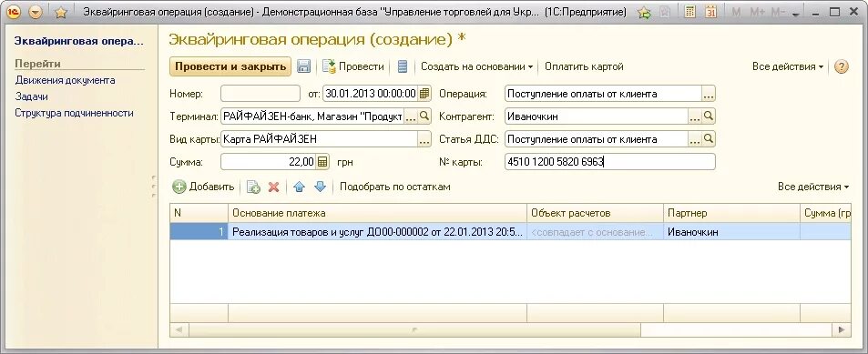Image resolution: width=868 pixels, height=354 pixels.
Task: Click Оплатить картой button
Action: click(584, 66)
